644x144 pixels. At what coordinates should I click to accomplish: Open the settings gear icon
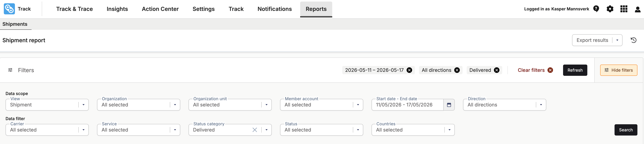610,9
